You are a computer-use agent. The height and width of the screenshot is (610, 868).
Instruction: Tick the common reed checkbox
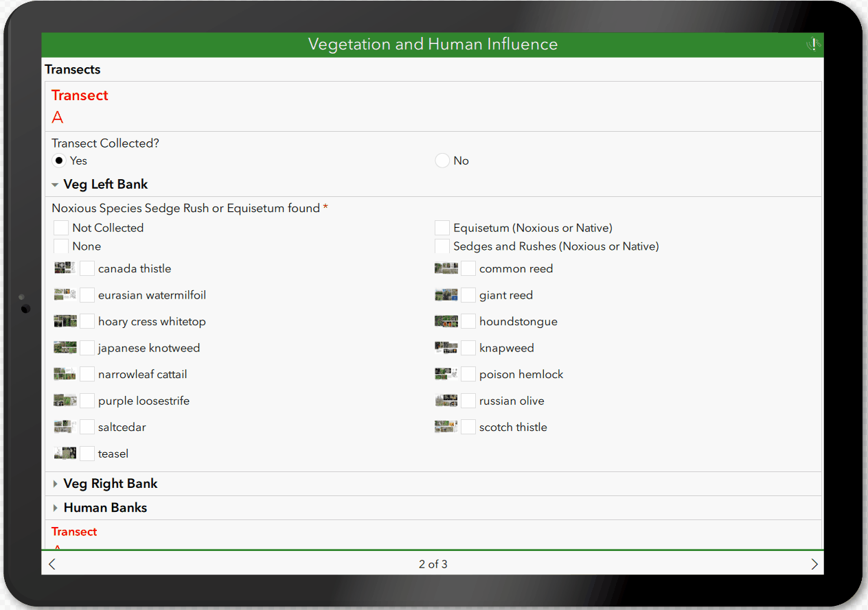pyautogui.click(x=468, y=268)
